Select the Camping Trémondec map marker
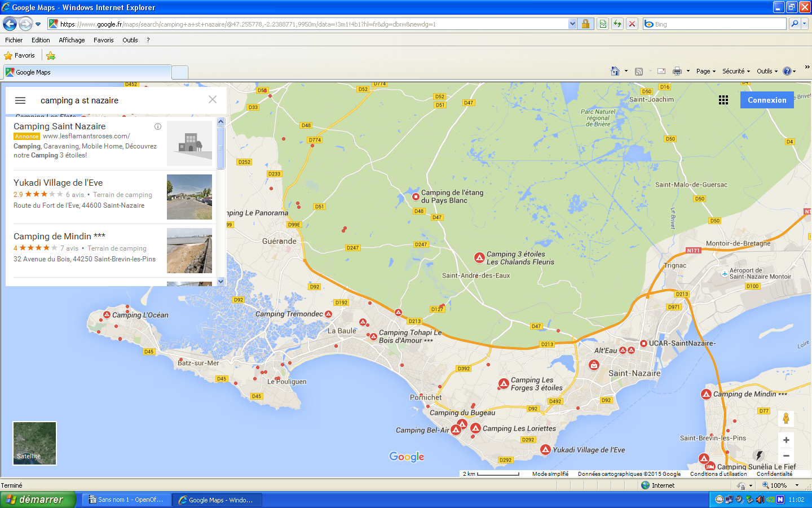 [x=328, y=314]
